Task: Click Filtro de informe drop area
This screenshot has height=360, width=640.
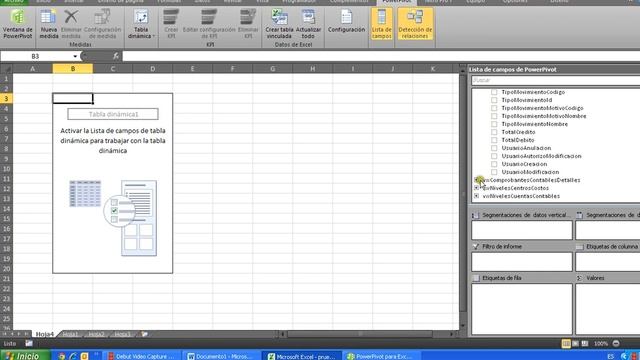Action: click(x=522, y=262)
